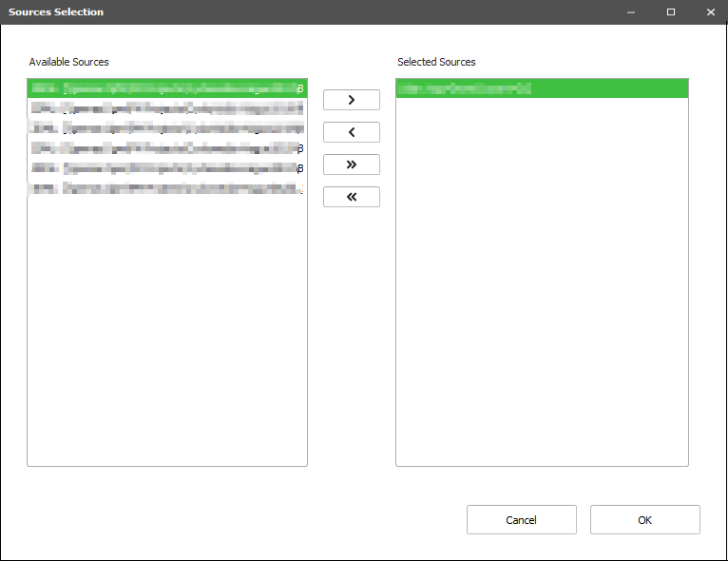The width and height of the screenshot is (728, 561).
Task: Click the Selected Sources label
Action: tap(436, 62)
